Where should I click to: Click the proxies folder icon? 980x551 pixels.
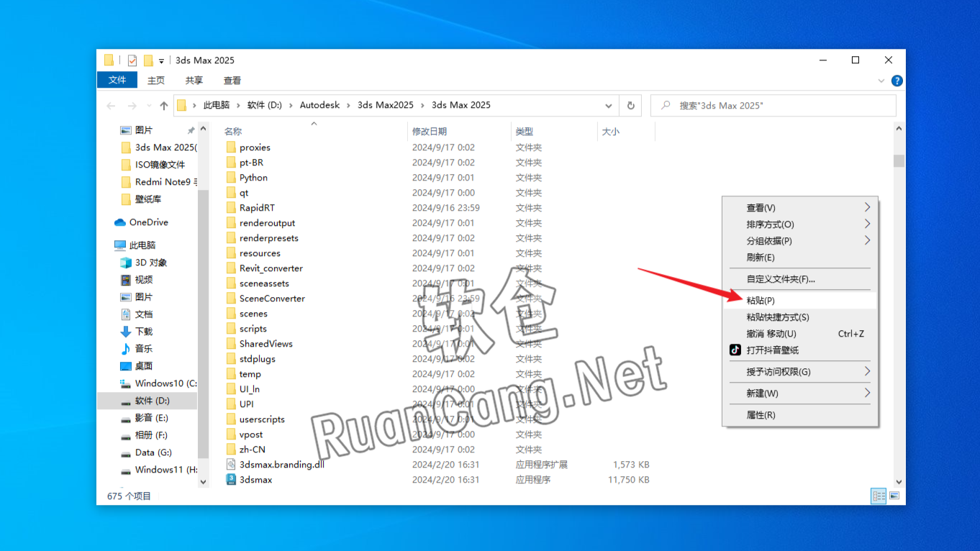[231, 147]
